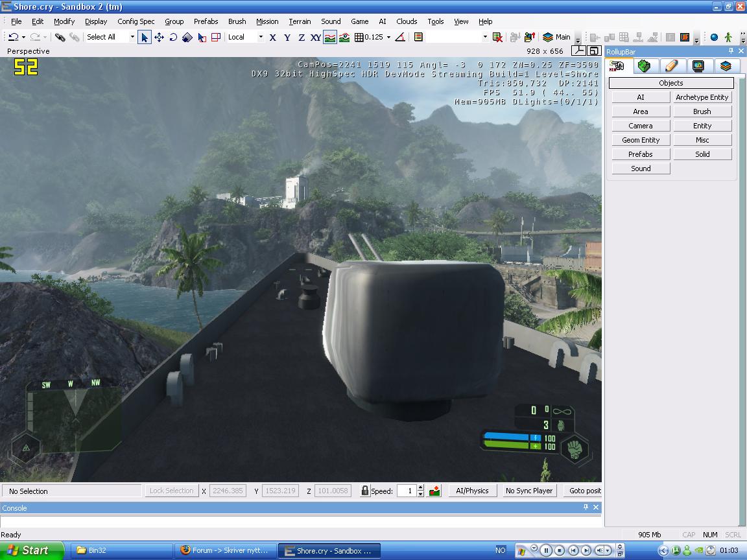Open the File menu

click(x=16, y=21)
